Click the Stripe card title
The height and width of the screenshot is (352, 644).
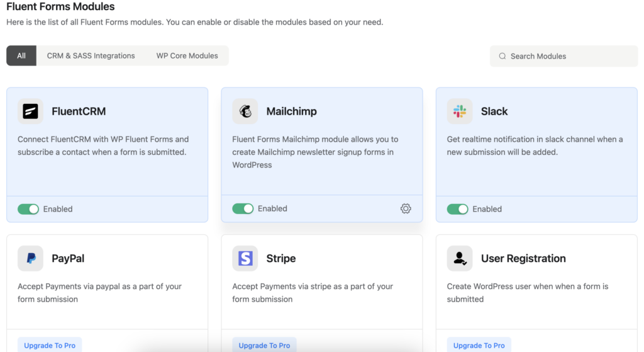coord(281,258)
